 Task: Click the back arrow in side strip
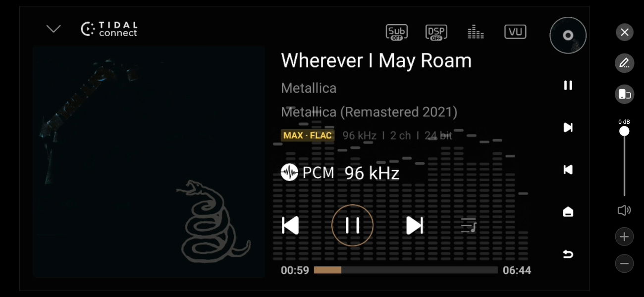tap(568, 254)
